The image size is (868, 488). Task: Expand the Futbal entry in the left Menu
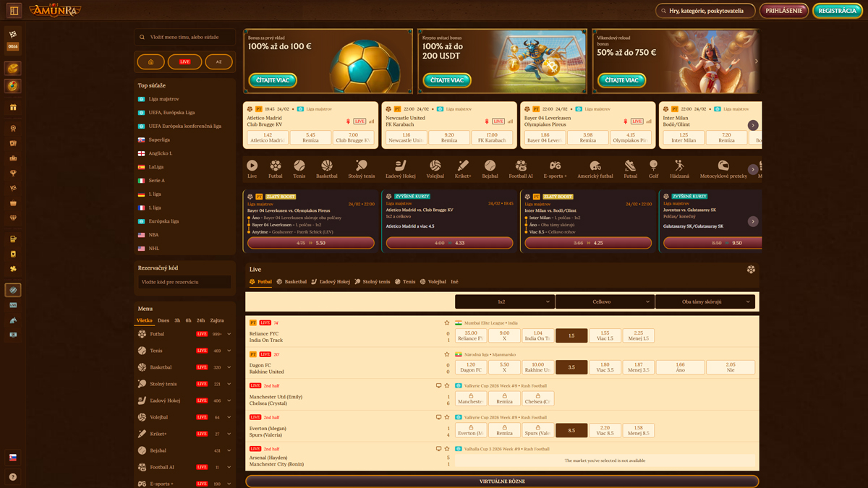click(x=229, y=333)
